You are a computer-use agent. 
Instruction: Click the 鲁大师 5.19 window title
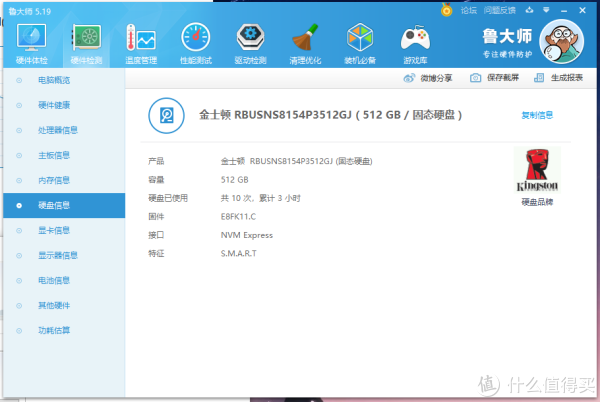point(30,11)
